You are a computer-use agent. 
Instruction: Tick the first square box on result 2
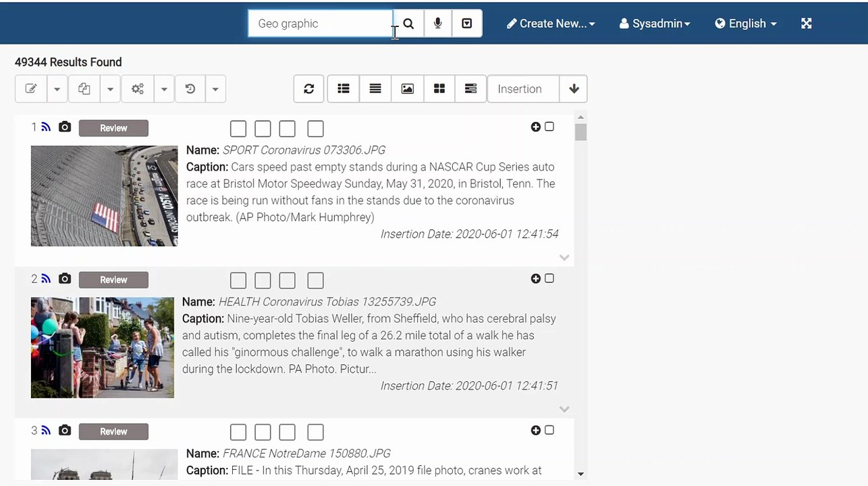pos(238,280)
